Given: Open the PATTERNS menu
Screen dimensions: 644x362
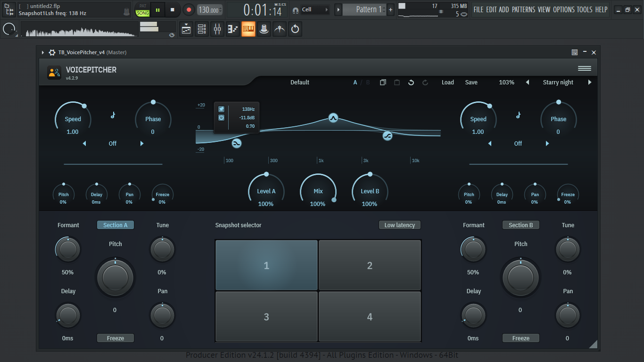Looking at the screenshot, I should [x=523, y=9].
